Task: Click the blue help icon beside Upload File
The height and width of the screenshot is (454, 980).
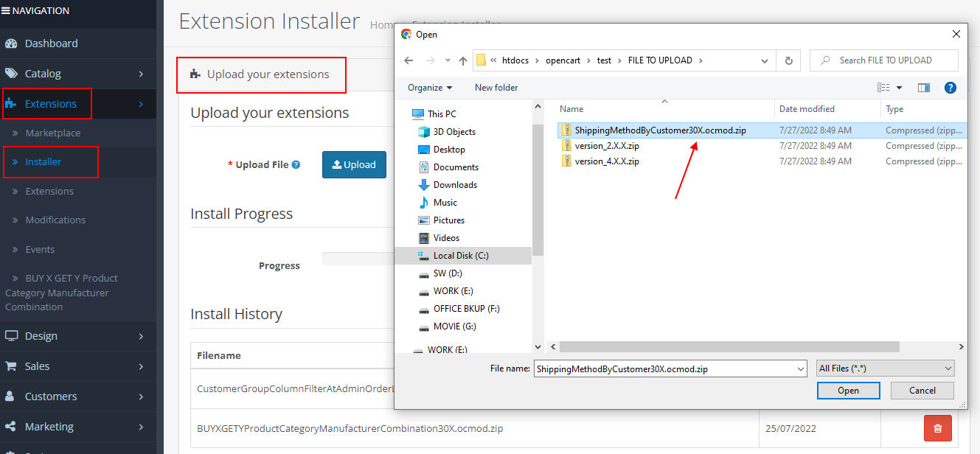Action: coord(296,165)
